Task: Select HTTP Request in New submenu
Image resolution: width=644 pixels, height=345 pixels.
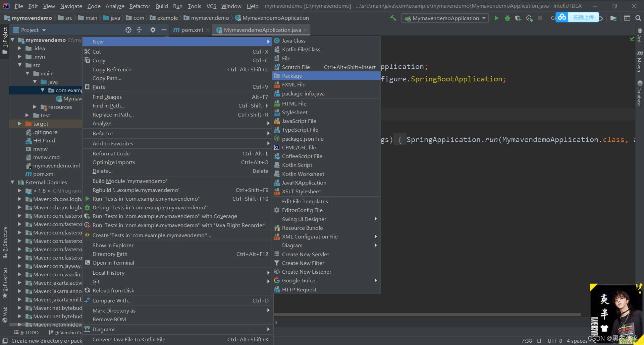Action: 326,289
